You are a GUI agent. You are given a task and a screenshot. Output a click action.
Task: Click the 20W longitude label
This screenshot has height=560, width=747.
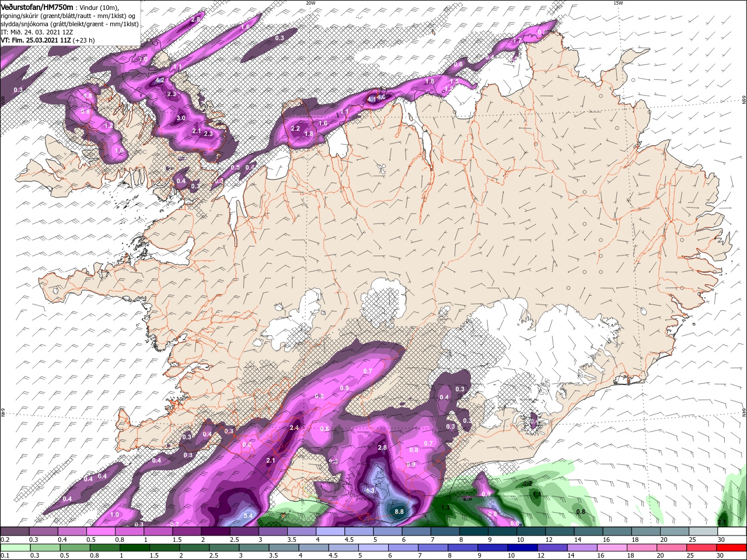310,3
